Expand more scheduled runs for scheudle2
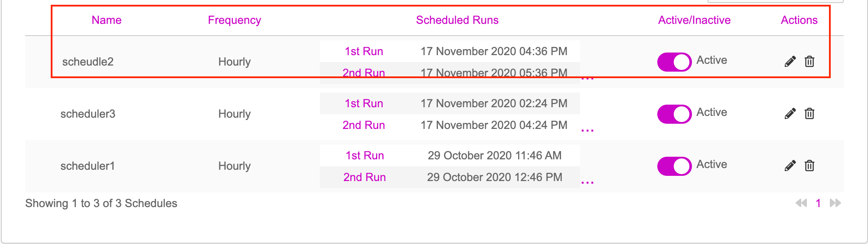 point(587,79)
